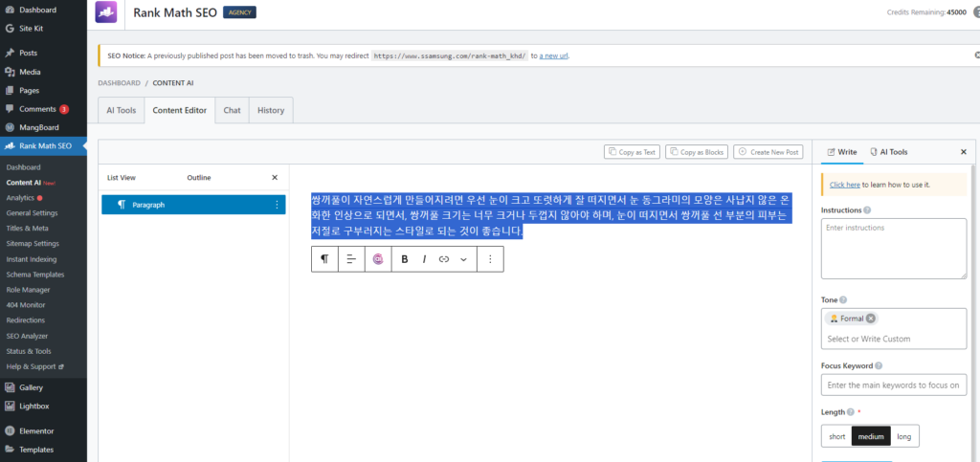Open the MangBoard sidebar menu
The height and width of the screenshot is (462, 980).
pyautogui.click(x=38, y=127)
